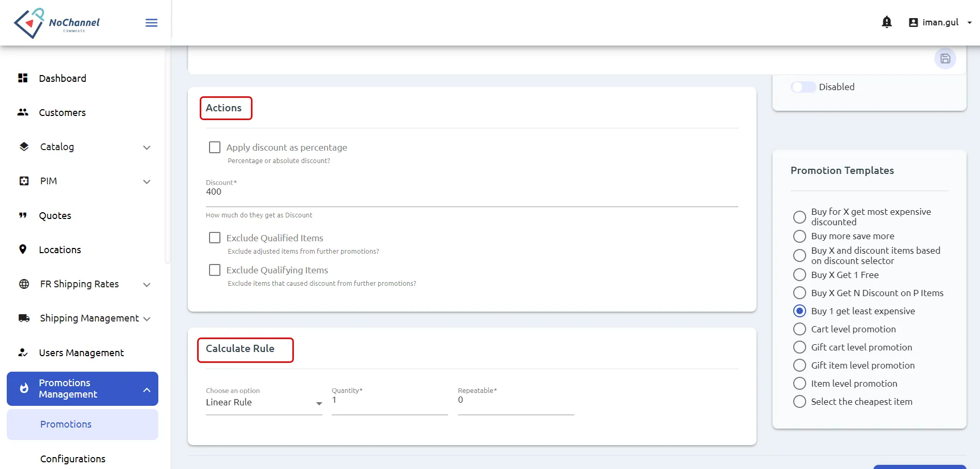The width and height of the screenshot is (980, 469).
Task: Click the Promotions Management flame icon
Action: [x=24, y=388]
